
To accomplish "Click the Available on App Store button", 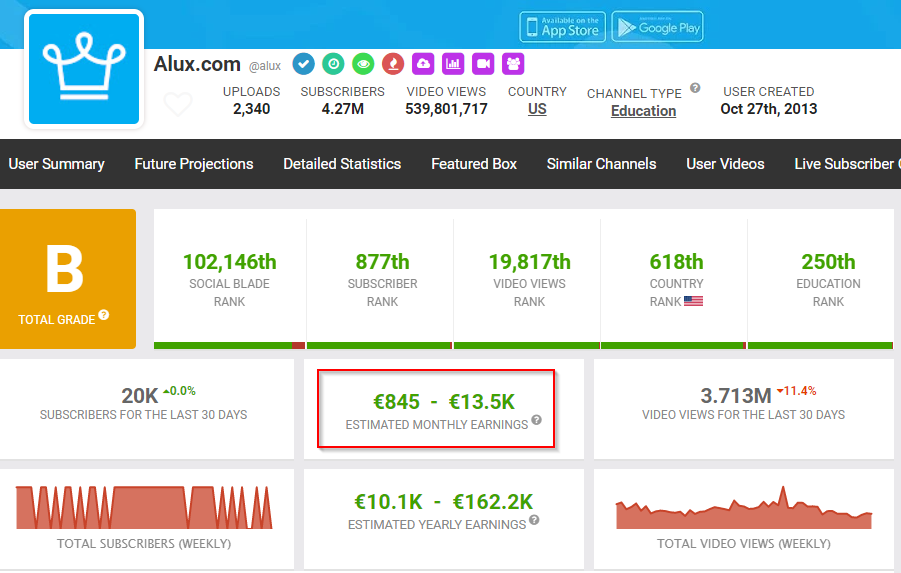I will click(561, 27).
